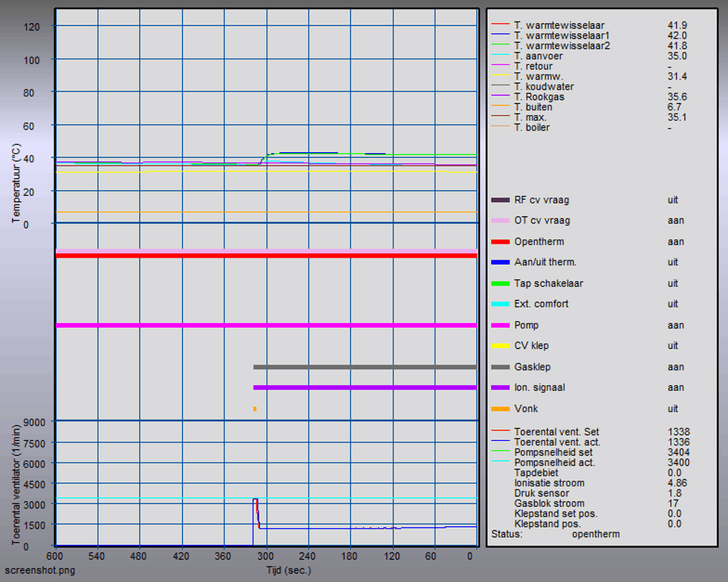The height and width of the screenshot is (582, 728).
Task: Click the orange Vonk marker in the chart
Action: [255, 409]
